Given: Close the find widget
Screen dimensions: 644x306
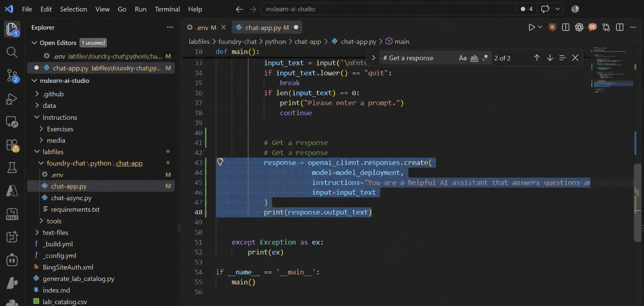Looking at the screenshot, I should (575, 58).
